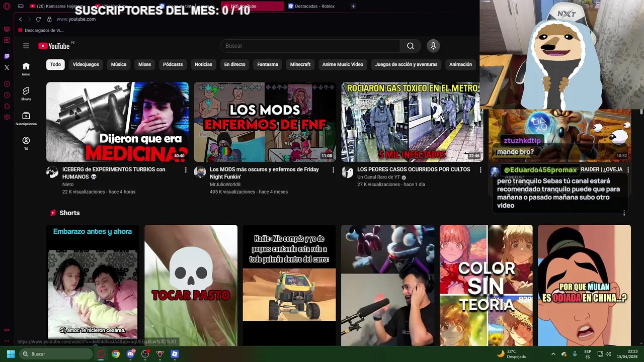Open Roblox from the taskbar
This screenshot has width=644, height=362.
click(175, 354)
